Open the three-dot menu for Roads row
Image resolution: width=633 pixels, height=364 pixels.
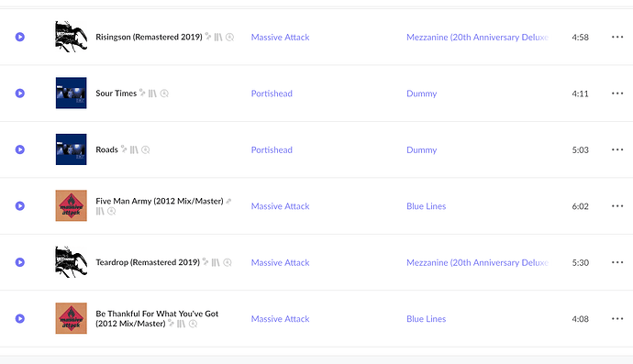coord(617,149)
